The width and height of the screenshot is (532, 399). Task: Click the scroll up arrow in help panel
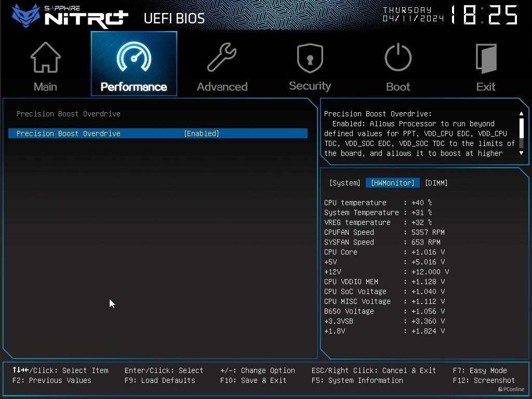tap(522, 114)
